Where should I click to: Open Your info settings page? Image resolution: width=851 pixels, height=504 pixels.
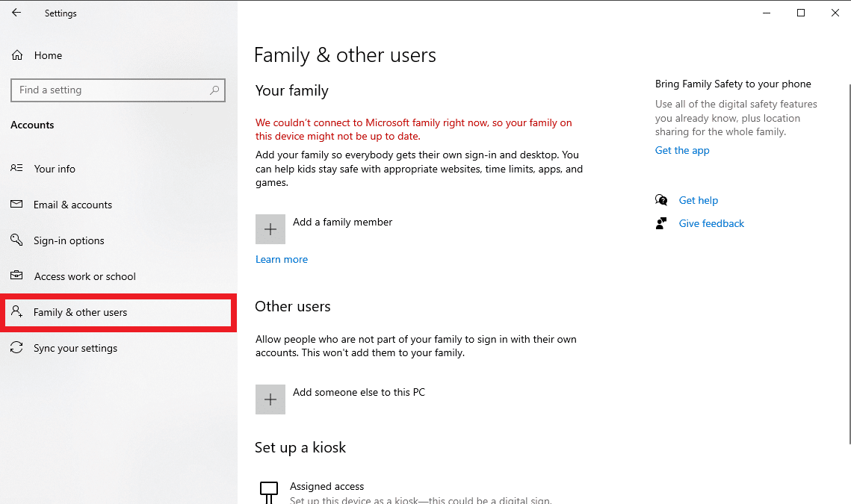(x=55, y=169)
